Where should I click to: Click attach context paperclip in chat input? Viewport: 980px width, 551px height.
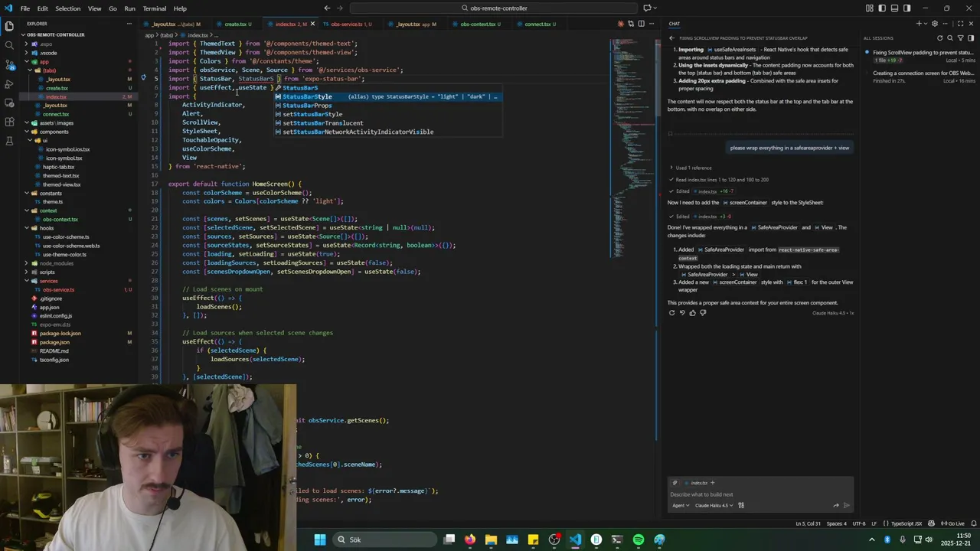point(675,483)
